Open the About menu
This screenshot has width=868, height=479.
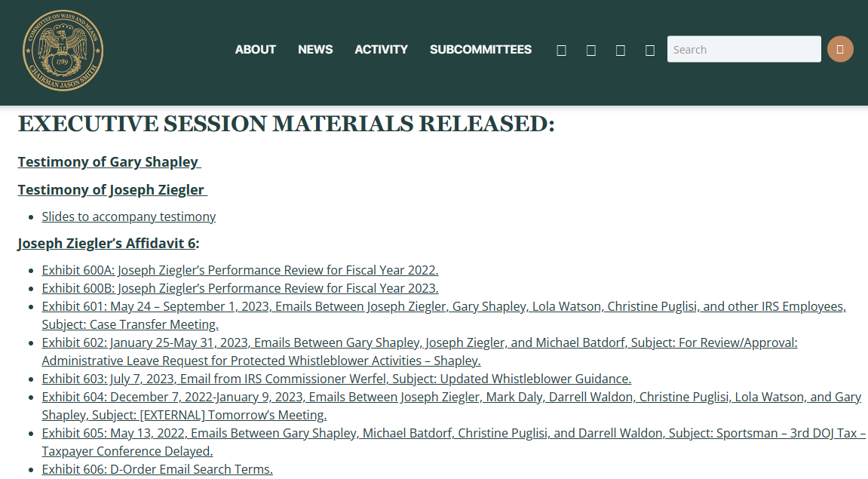[255, 49]
